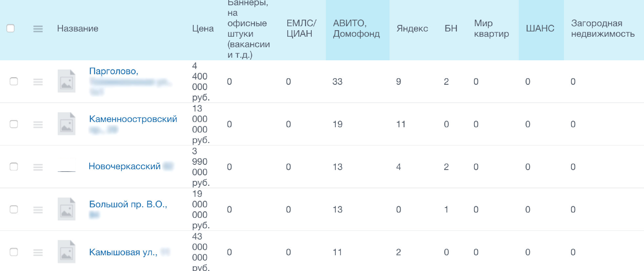The width and height of the screenshot is (644, 271).
Task: Click the Яндекс column header
Action: (x=412, y=28)
